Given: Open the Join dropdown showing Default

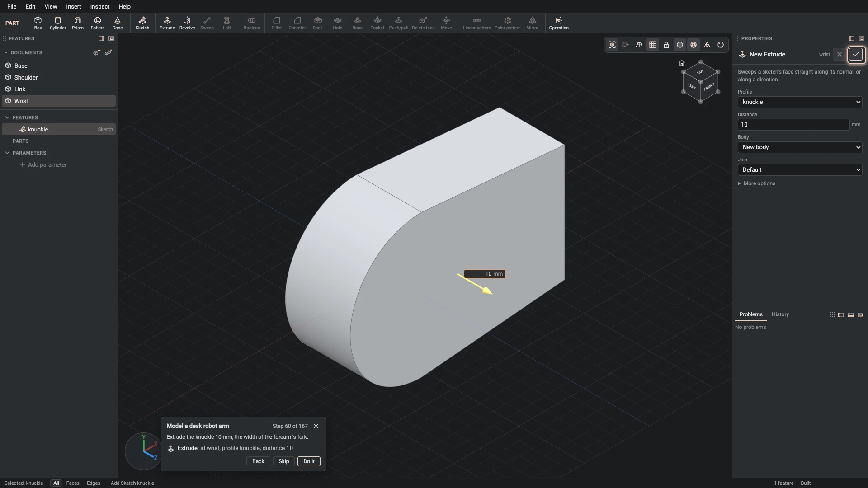Looking at the screenshot, I should pyautogui.click(x=800, y=170).
